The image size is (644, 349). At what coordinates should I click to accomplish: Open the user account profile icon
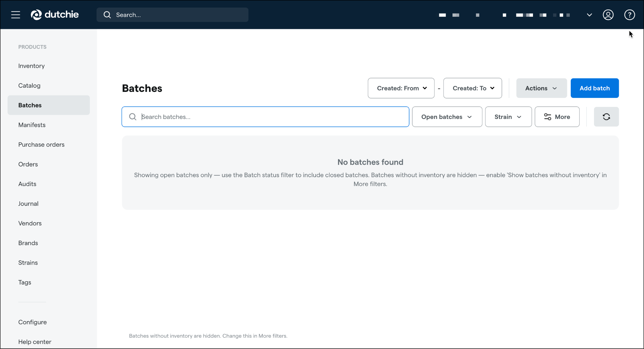(x=608, y=15)
